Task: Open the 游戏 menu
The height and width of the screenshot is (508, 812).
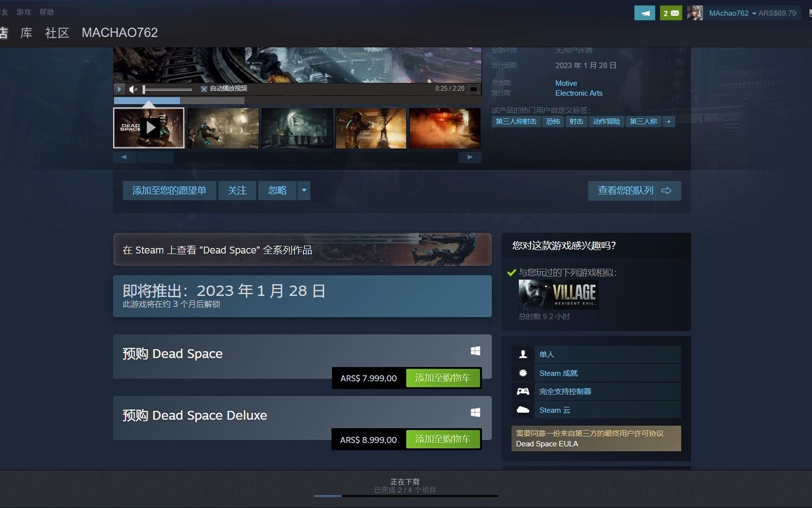Action: tap(24, 12)
